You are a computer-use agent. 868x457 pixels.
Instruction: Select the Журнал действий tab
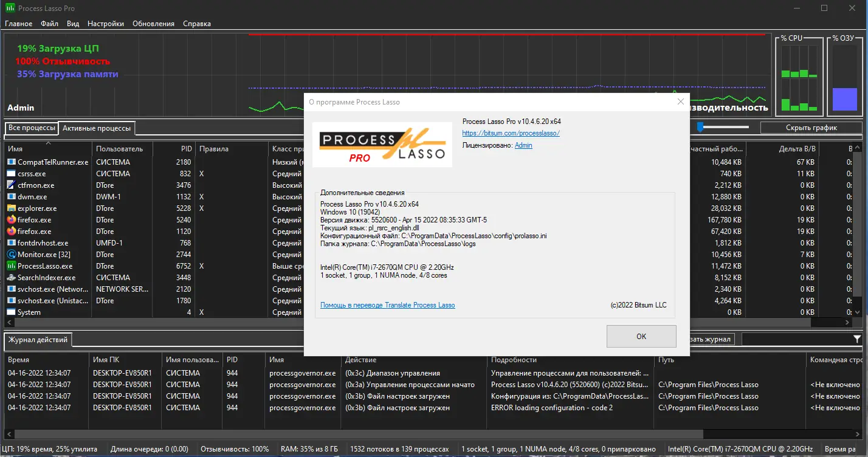pyautogui.click(x=38, y=339)
